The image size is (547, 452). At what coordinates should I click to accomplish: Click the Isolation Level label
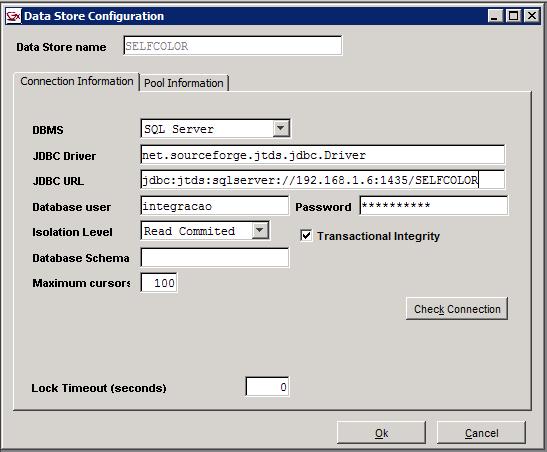pyautogui.click(x=72, y=232)
